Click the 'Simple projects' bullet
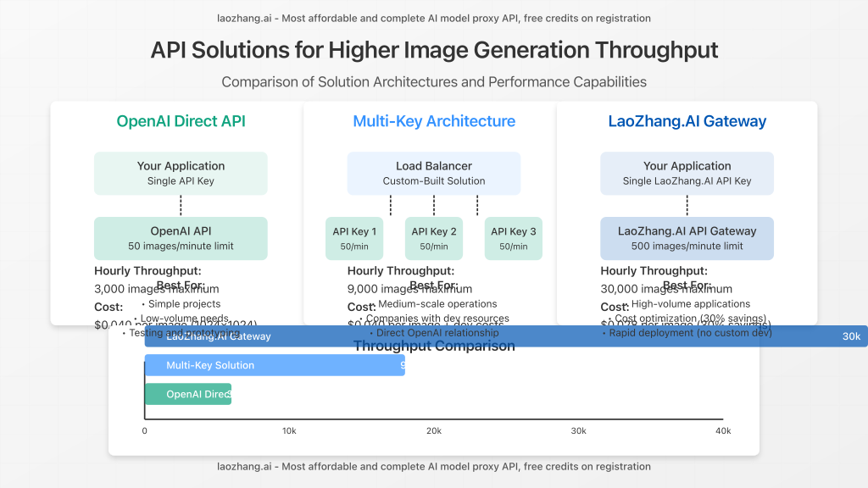The height and width of the screenshot is (488, 868). pos(181,304)
